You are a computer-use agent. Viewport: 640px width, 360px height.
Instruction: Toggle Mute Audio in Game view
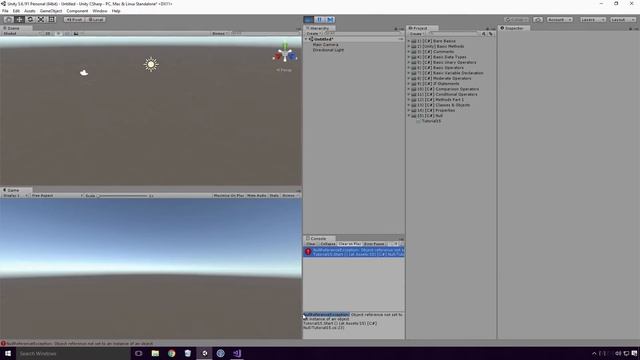[256, 196]
